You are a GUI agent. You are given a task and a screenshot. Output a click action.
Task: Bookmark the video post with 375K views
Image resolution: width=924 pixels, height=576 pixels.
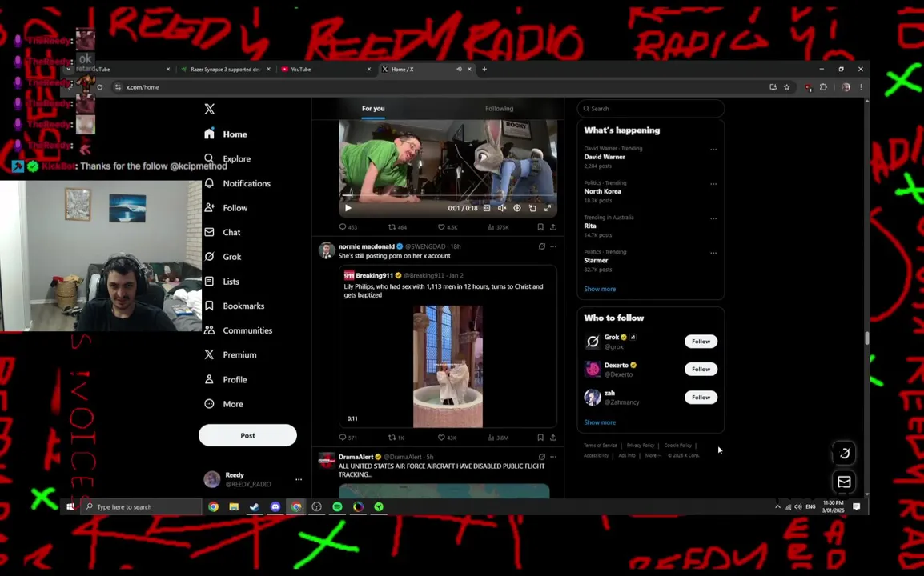540,226
